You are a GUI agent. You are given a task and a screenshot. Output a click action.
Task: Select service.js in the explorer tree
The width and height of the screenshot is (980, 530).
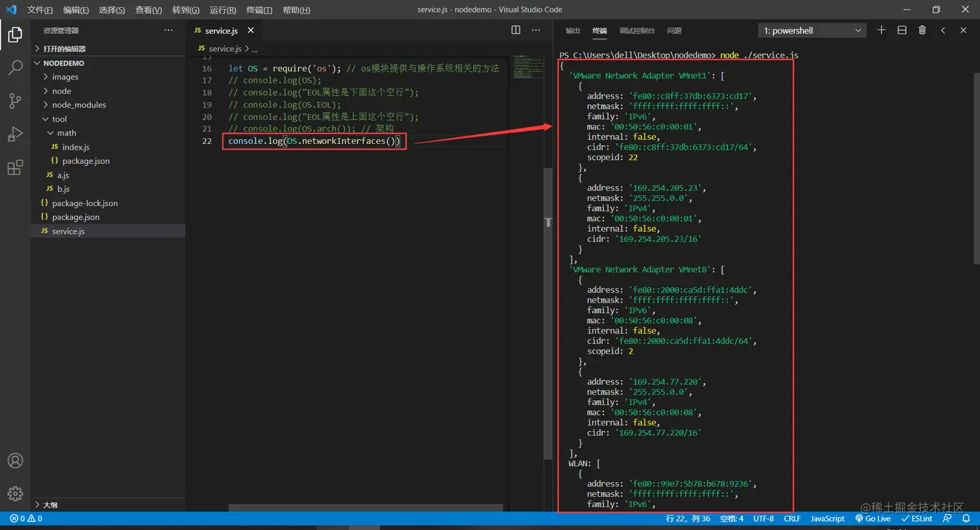pyautogui.click(x=108, y=231)
